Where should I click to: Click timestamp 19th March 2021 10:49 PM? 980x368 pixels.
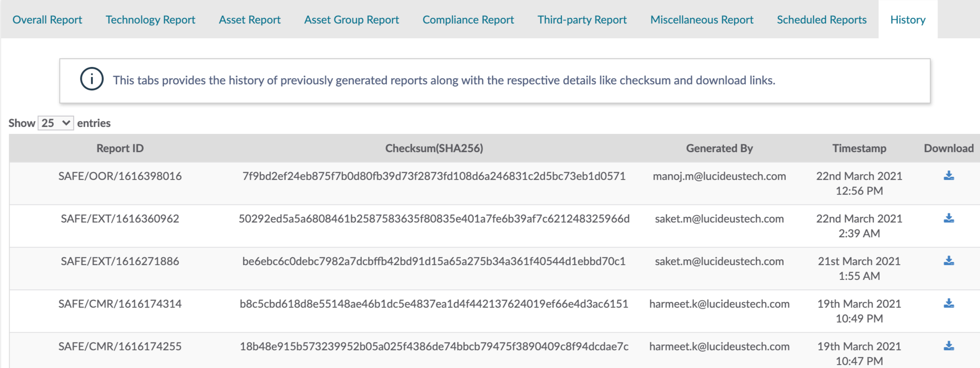(859, 311)
